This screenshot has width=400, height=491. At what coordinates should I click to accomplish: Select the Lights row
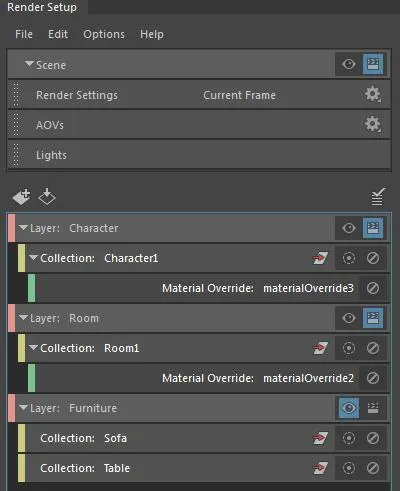coord(199,155)
